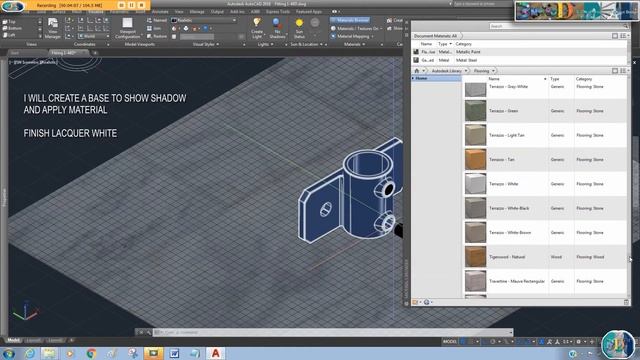Open Google Chrome from the taskbar
The height and width of the screenshot is (360, 640).
tap(91, 353)
